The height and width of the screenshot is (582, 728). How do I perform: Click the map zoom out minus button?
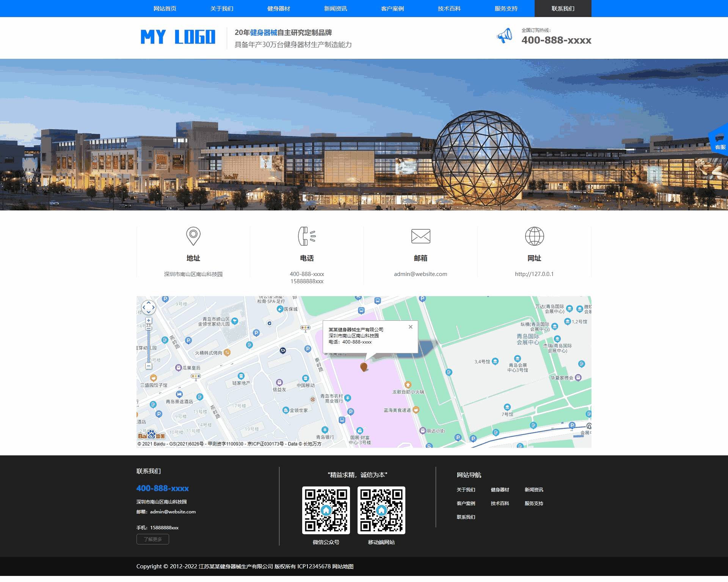click(x=149, y=366)
